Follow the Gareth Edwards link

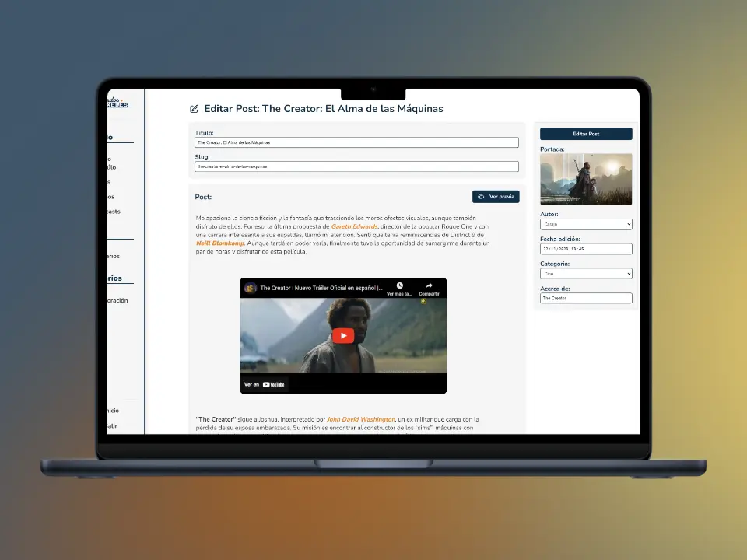355,226
